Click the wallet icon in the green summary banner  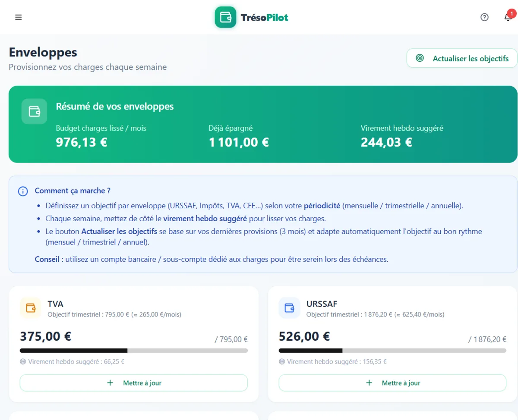coord(34,111)
